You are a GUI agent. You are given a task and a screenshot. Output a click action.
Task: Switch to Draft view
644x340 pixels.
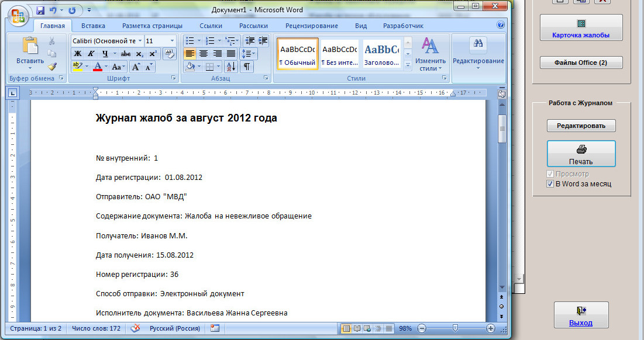388,328
